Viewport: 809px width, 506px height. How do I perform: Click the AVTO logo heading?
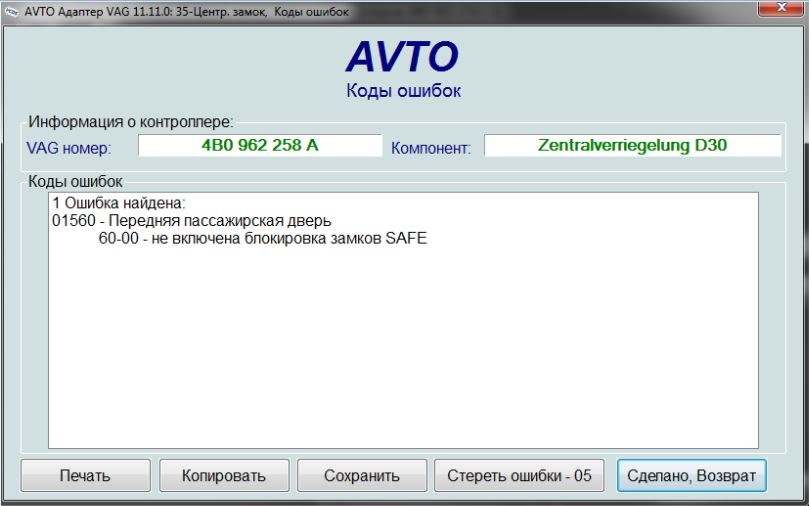point(402,56)
